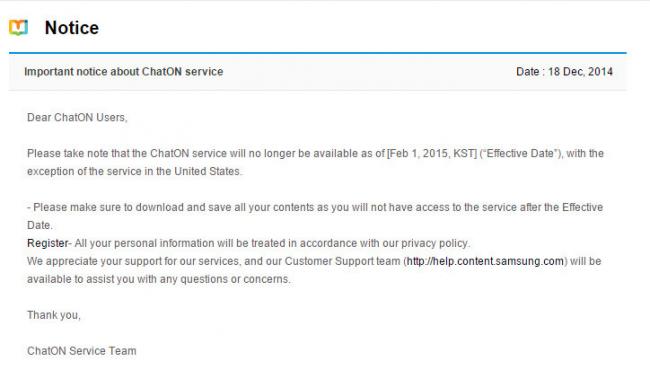Click the United States exception line
Screen dimensions: 650x370
(x=135, y=172)
